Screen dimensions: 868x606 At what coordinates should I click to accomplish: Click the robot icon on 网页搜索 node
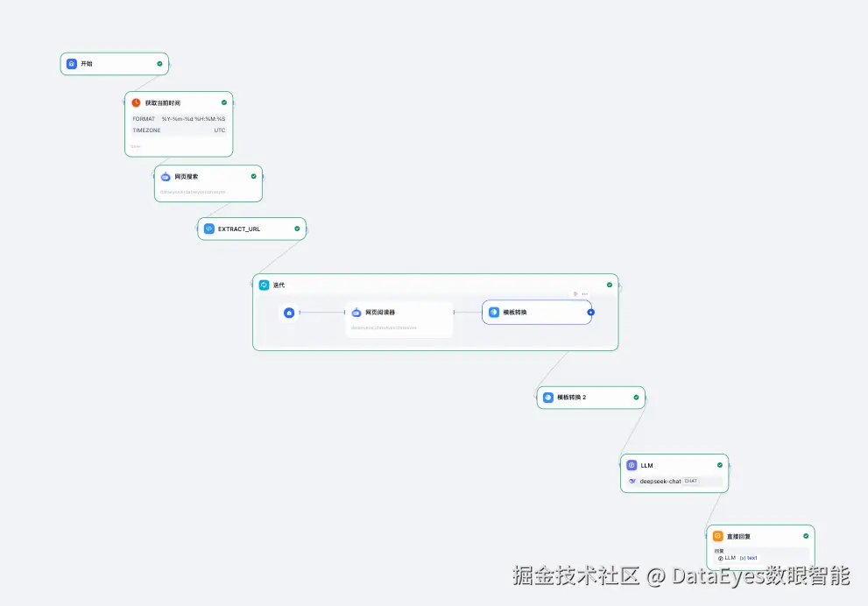166,176
